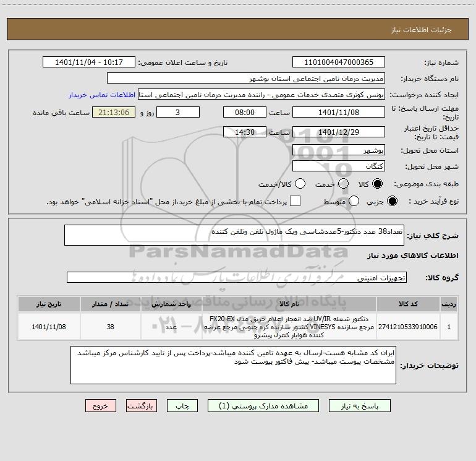Select the جزیی purchase type radio
The height and width of the screenshot is (461, 476).
pos(392,201)
